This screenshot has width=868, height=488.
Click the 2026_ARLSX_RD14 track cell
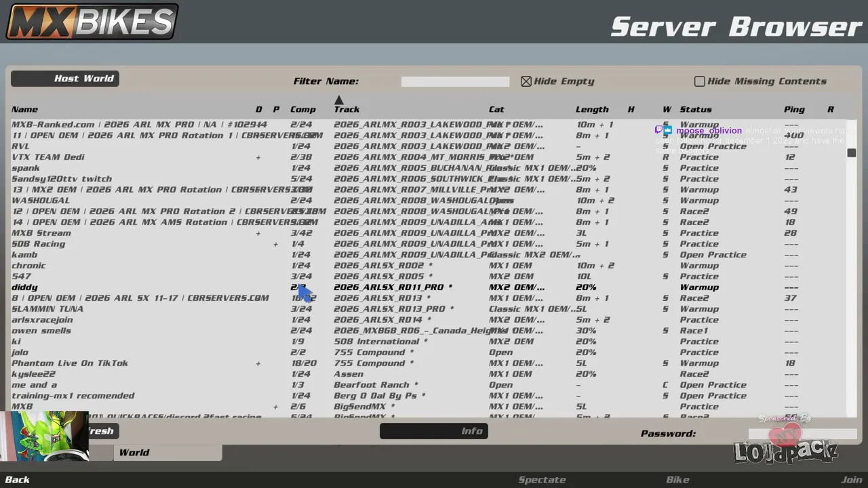[x=382, y=320]
